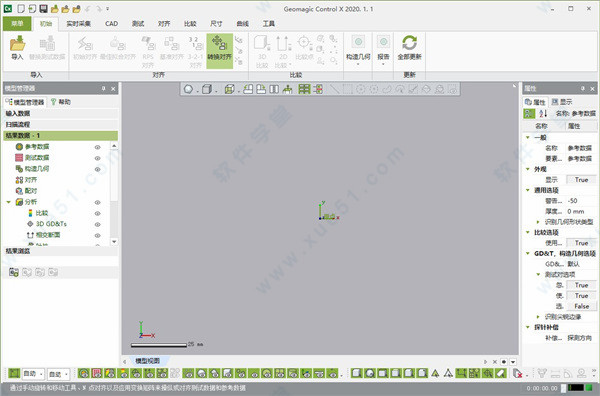Click the 3-2-1 对齐 alignment icon
Screen dimensions: 600x396
pyautogui.click(x=196, y=44)
